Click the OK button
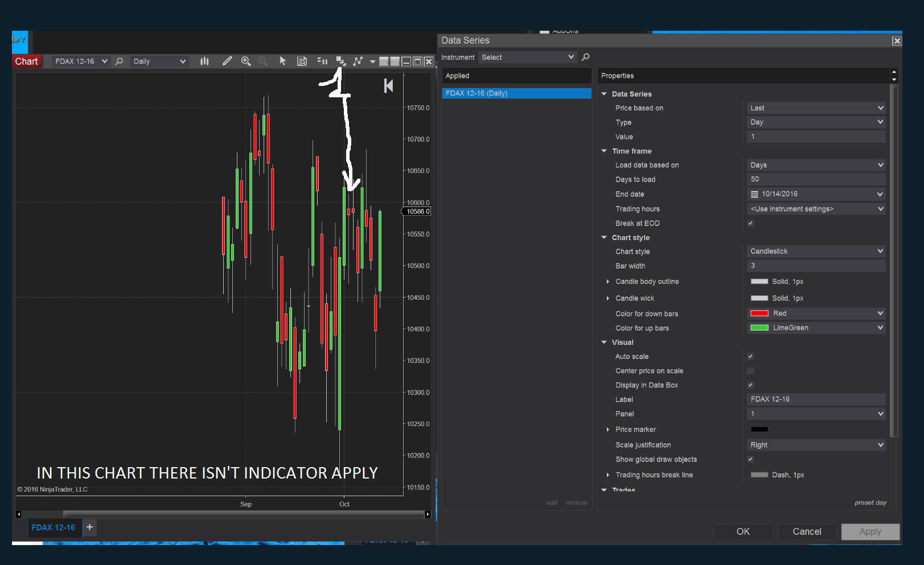Viewport: 924px width, 565px height. (x=743, y=531)
